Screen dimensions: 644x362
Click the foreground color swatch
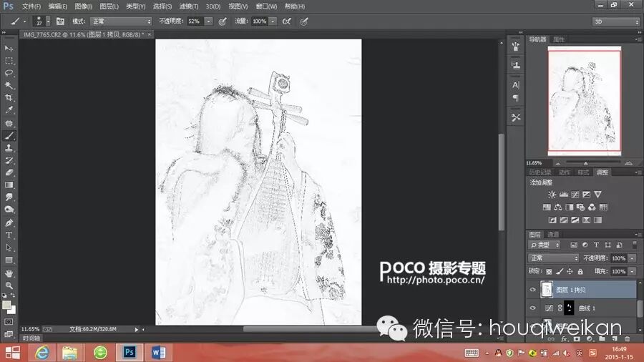[x=6, y=305]
